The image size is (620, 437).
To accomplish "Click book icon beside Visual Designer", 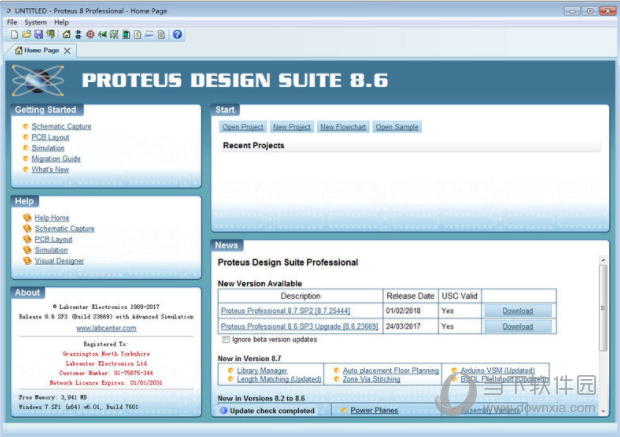I will tap(27, 261).
